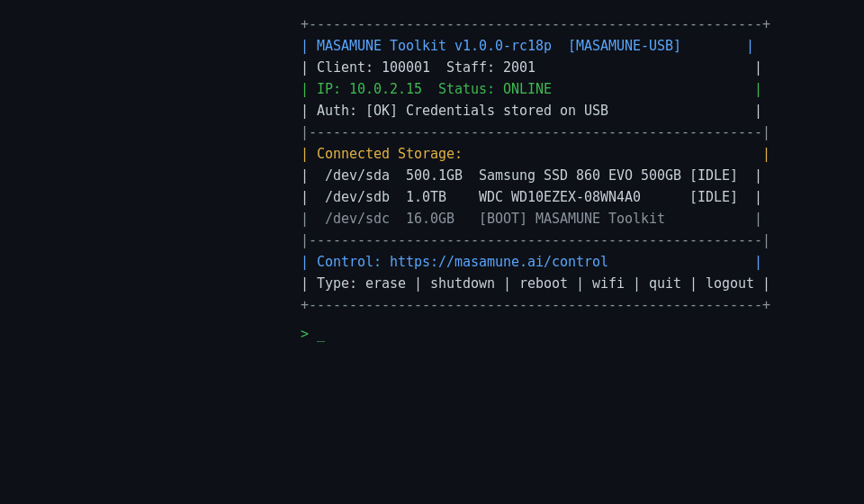
Task: Click the logout command word
Action: tap(730, 283)
